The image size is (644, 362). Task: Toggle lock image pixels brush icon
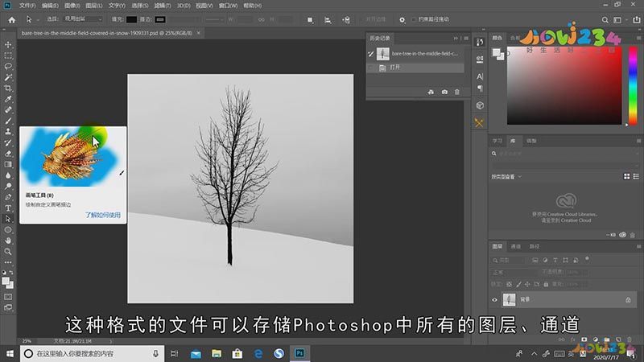518,284
